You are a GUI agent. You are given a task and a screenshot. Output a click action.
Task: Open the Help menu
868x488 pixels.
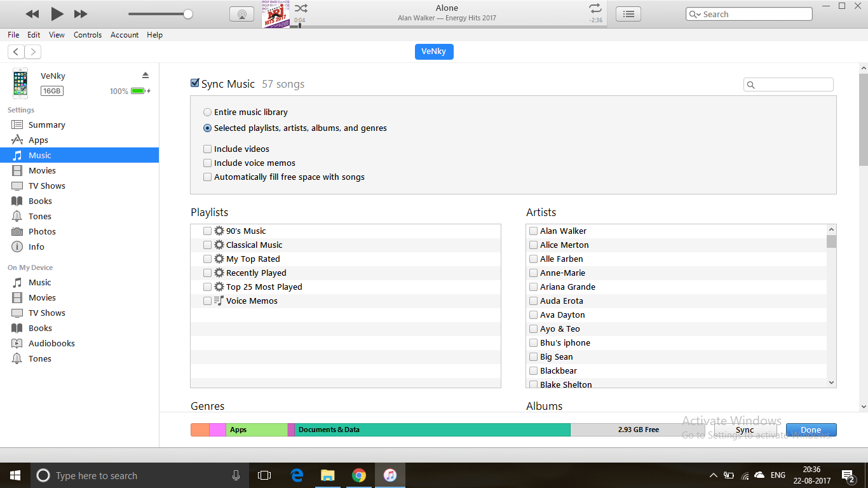tap(155, 35)
